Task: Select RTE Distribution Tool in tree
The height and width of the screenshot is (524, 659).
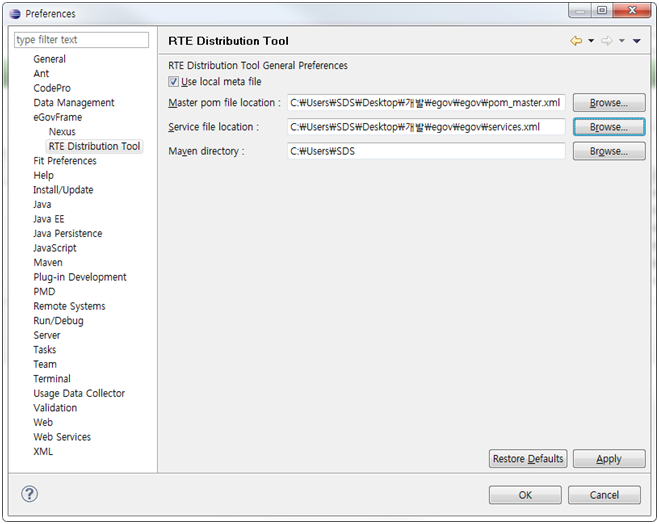Action: [94, 146]
